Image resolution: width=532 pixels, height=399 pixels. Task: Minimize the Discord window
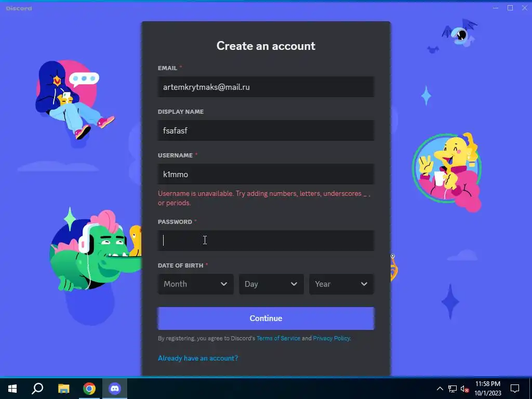pos(496,8)
